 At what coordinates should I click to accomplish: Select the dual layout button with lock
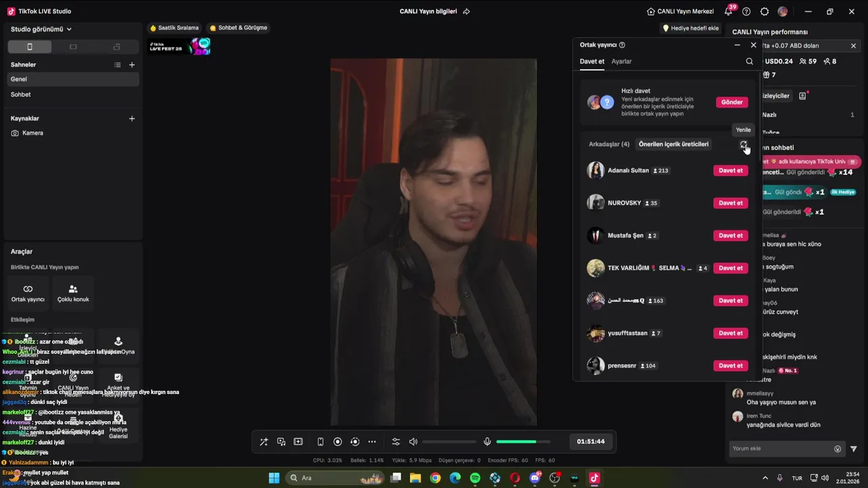coord(117,47)
